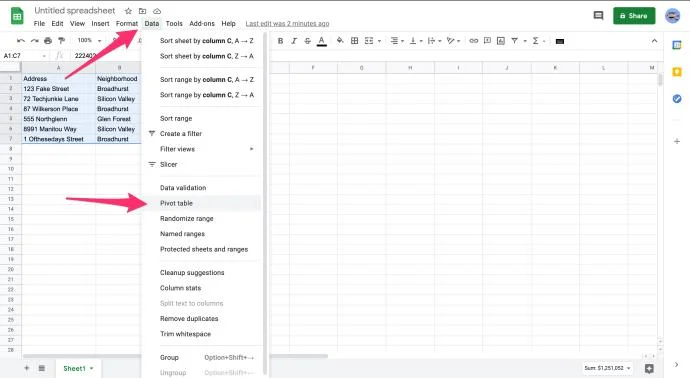Toggle strikethrough formatting
Image resolution: width=690 pixels, height=378 pixels.
[x=308, y=41]
